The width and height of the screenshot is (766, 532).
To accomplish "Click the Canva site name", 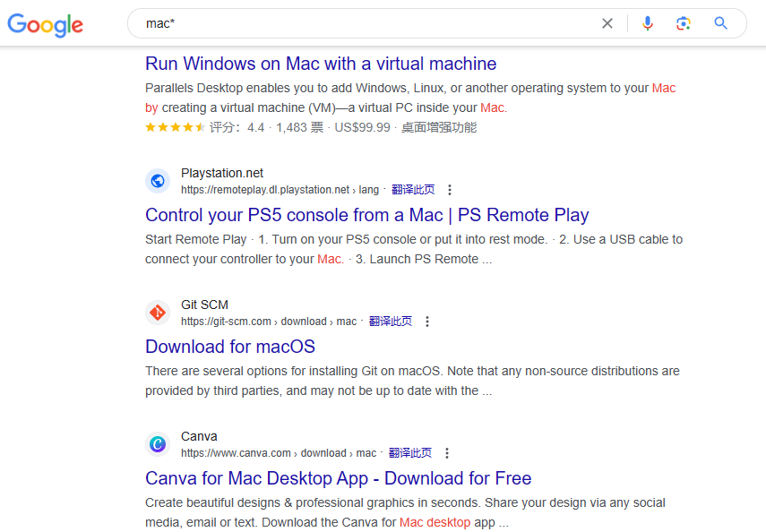I will pos(199,436).
